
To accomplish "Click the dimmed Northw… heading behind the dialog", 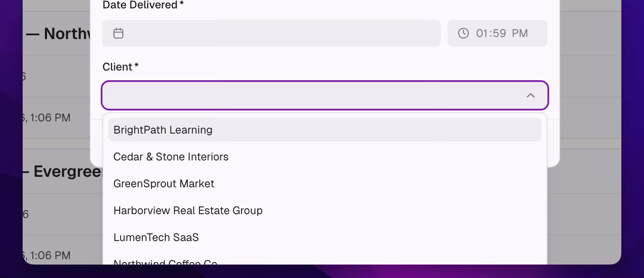I will [x=58, y=34].
